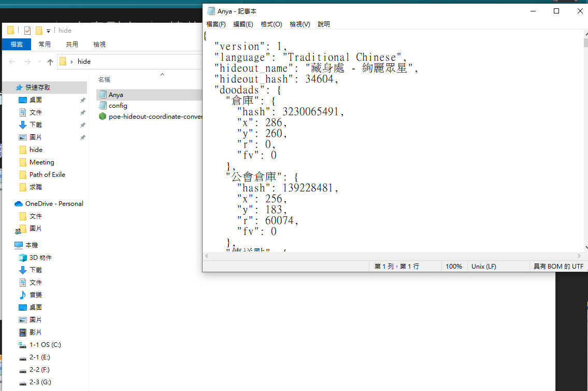Click the Explorer Forward arrow
588x391 pixels.
point(27,62)
